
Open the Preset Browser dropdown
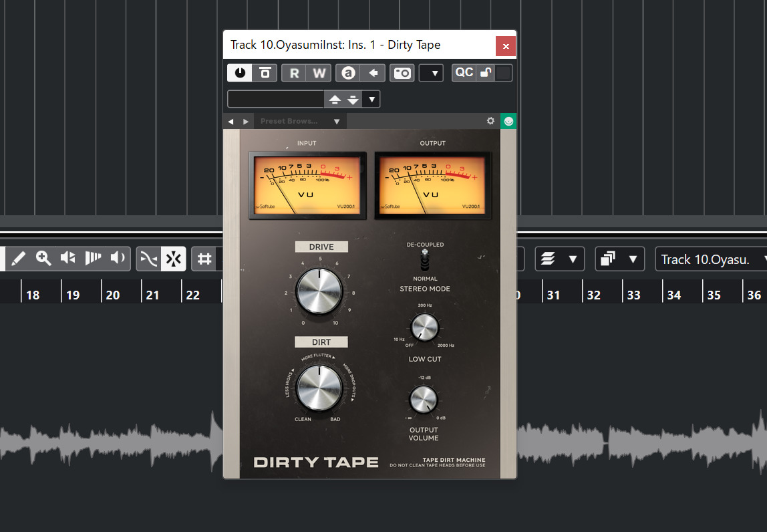pos(300,122)
